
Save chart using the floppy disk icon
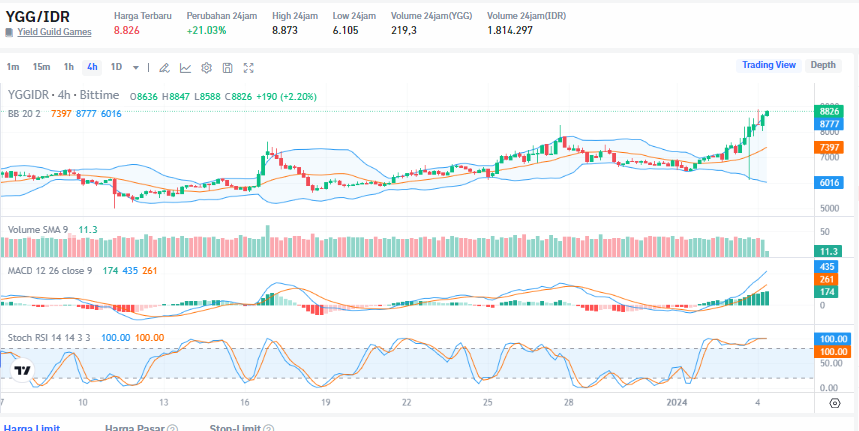[x=227, y=68]
